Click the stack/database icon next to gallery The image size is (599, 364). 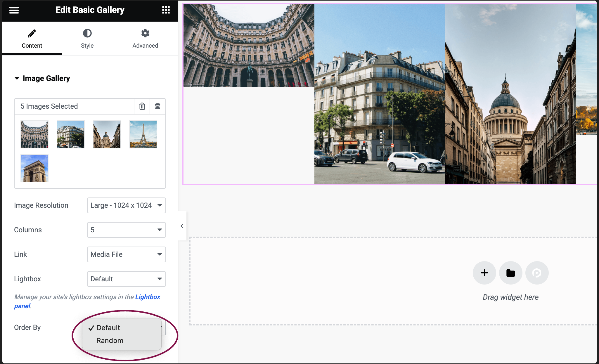[x=157, y=106]
